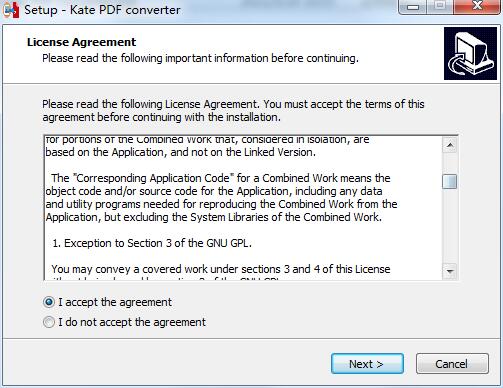Click the disabled maximize window button
Viewport: 503px width, 388px height.
point(440,7)
